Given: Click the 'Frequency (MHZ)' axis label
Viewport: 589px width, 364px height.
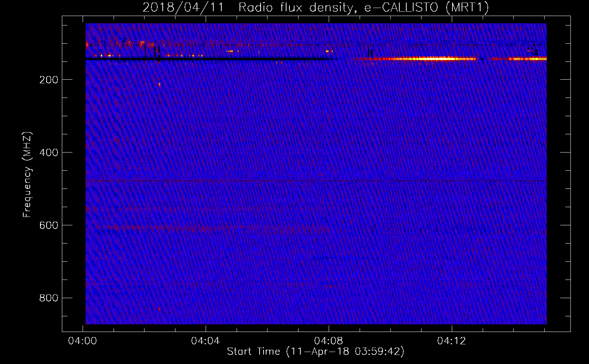Looking at the screenshot, I should 27,174.
